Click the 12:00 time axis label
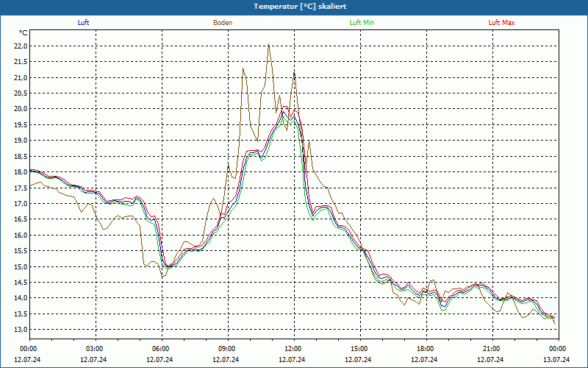The image size is (588, 368). [x=292, y=349]
